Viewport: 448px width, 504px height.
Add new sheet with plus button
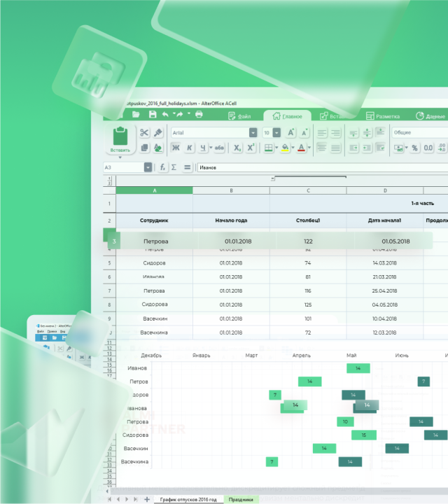pos(146,499)
